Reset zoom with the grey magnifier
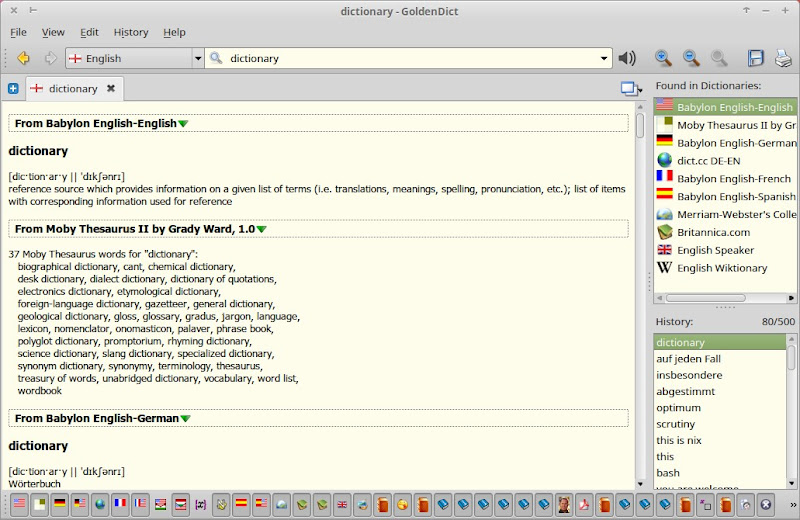Viewport: 800px width, 520px height. [719, 58]
